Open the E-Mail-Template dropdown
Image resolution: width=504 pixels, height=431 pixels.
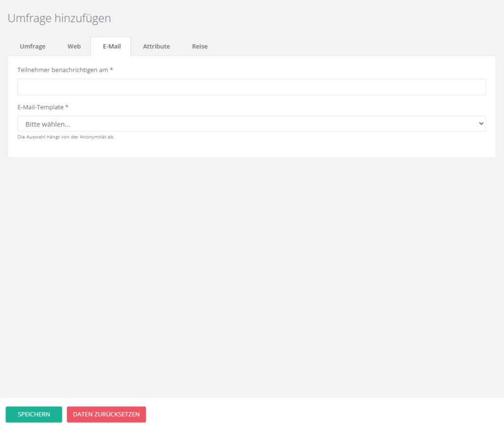click(x=251, y=124)
